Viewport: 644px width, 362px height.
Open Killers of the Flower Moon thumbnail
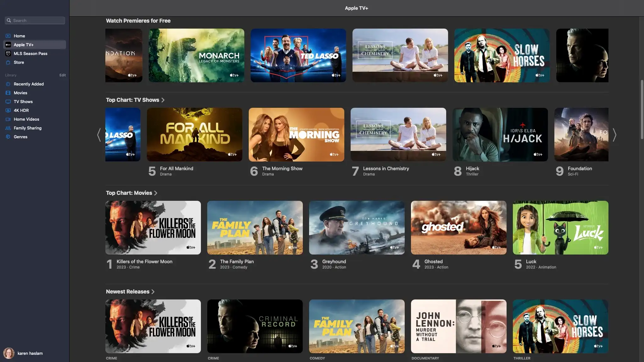153,228
